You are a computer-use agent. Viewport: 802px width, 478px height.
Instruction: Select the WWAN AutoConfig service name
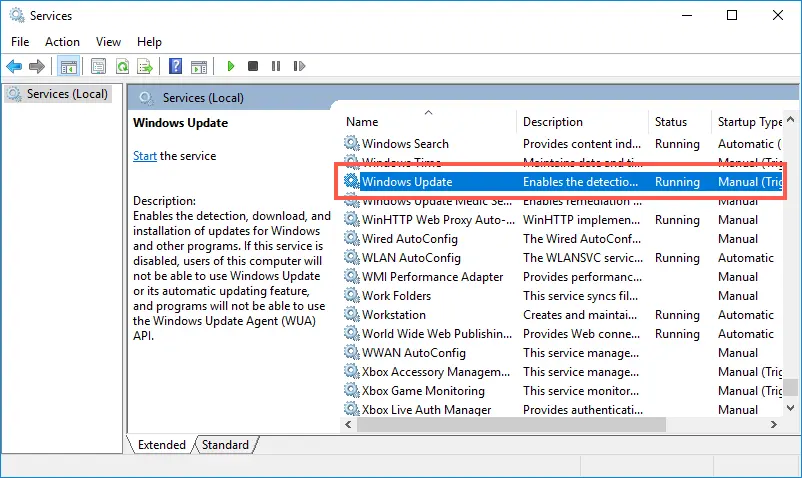(x=414, y=353)
